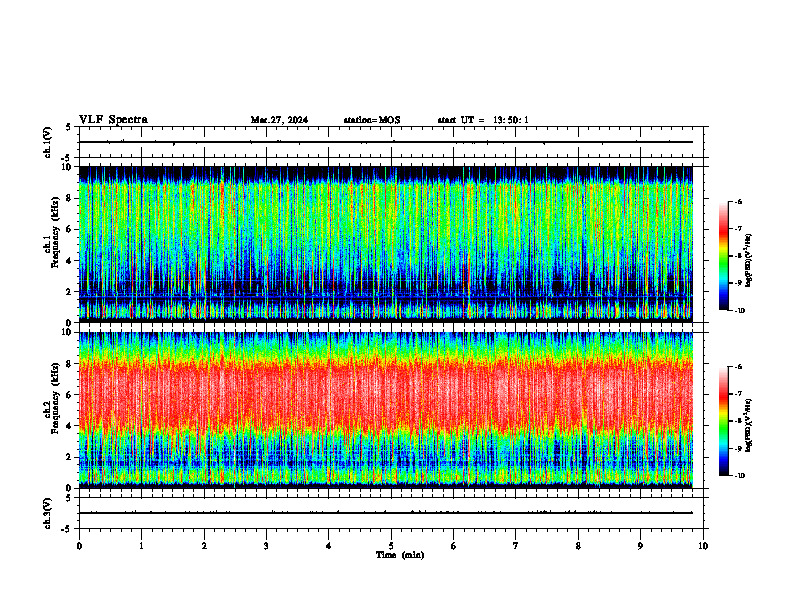The height and width of the screenshot is (612, 792).
Task: Select the 6 kHz tick on ch.1 frequency axis
Action: click(x=69, y=229)
